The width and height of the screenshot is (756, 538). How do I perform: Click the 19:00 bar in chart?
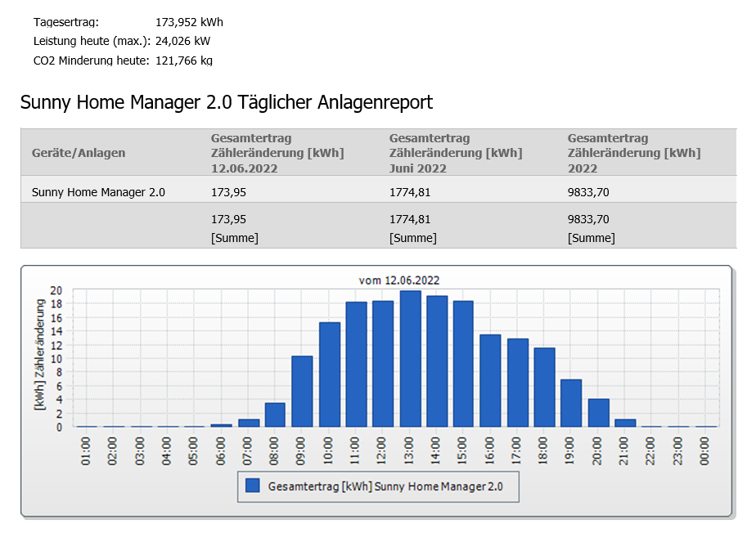(x=571, y=402)
